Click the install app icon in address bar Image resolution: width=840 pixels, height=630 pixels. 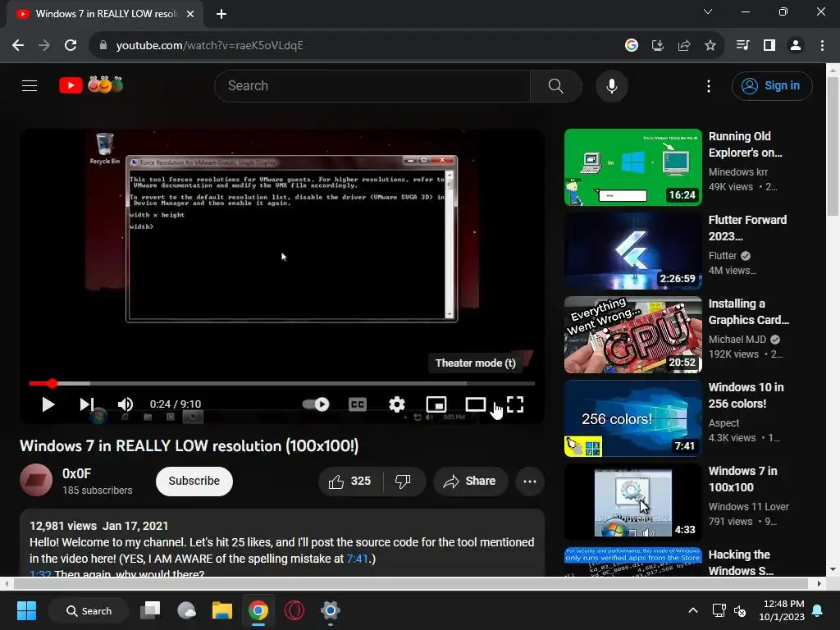click(657, 46)
